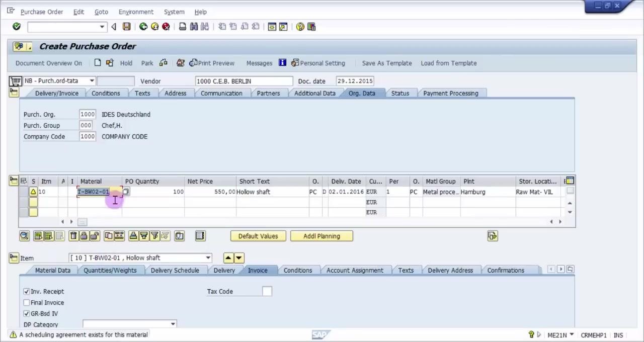Click Document Overview On
644x342 pixels.
pyautogui.click(x=48, y=63)
